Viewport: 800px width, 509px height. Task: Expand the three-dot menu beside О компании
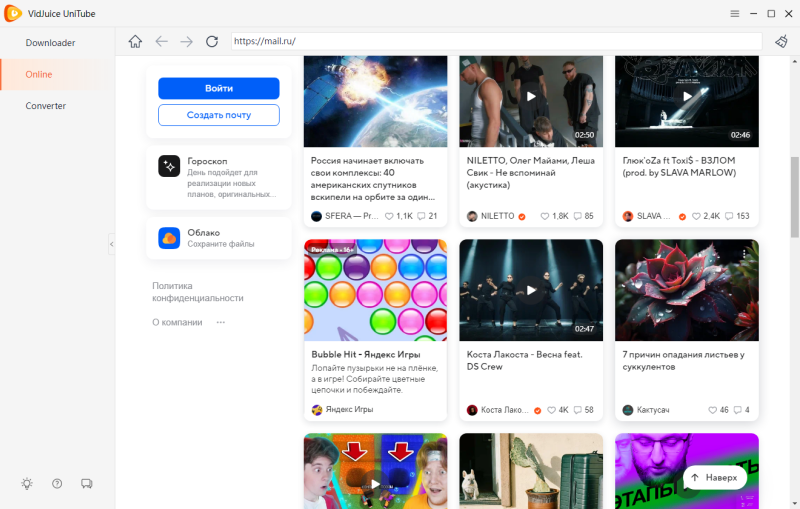click(221, 322)
